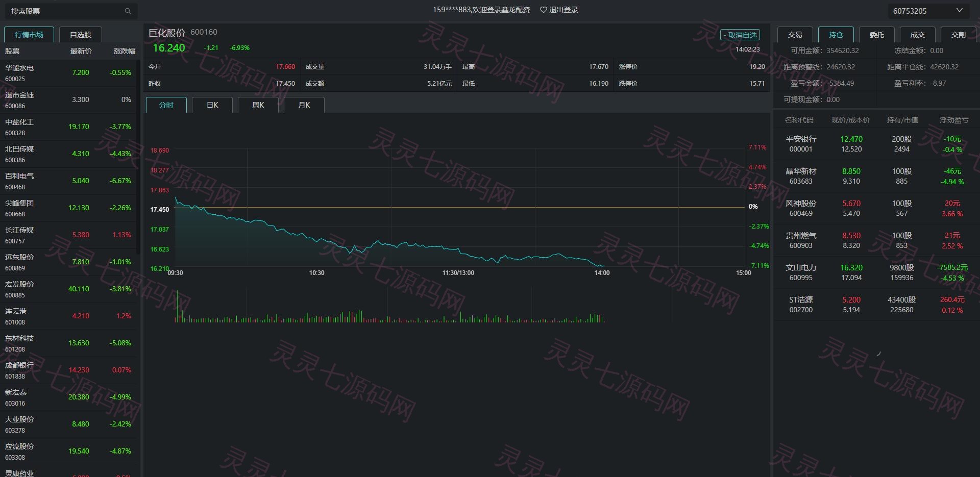Viewport: 980px width, 477px height.
Task: Click the heart icon beside 退出登录
Action: pyautogui.click(x=543, y=10)
